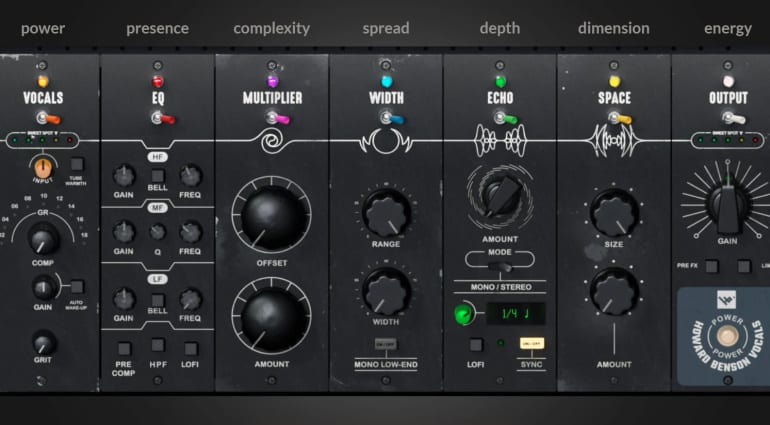Click the orange Vocals indicator LED
Viewport: 770px width, 425px height.
tap(43, 81)
